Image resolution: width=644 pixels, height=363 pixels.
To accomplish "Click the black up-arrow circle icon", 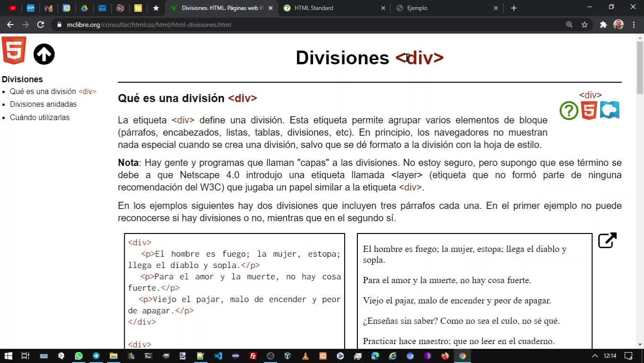I will click(44, 54).
